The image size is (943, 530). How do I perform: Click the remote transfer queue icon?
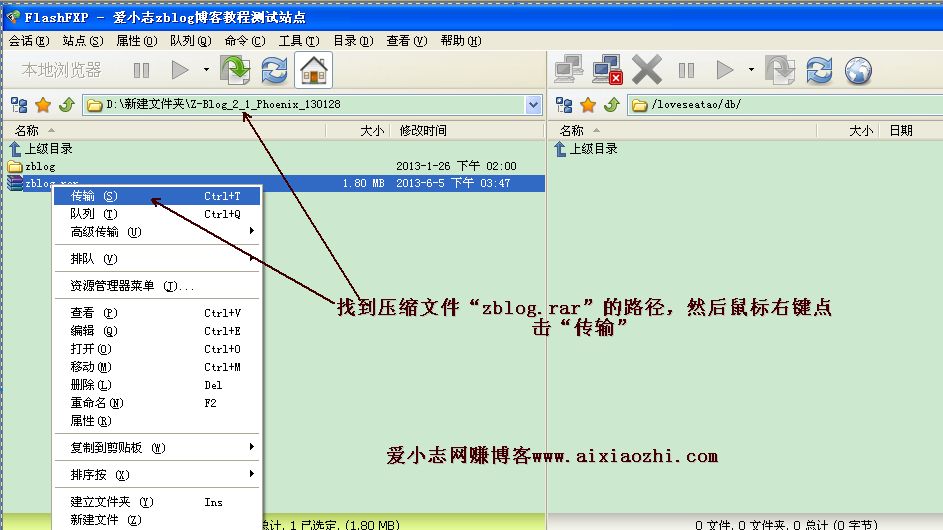(780, 70)
